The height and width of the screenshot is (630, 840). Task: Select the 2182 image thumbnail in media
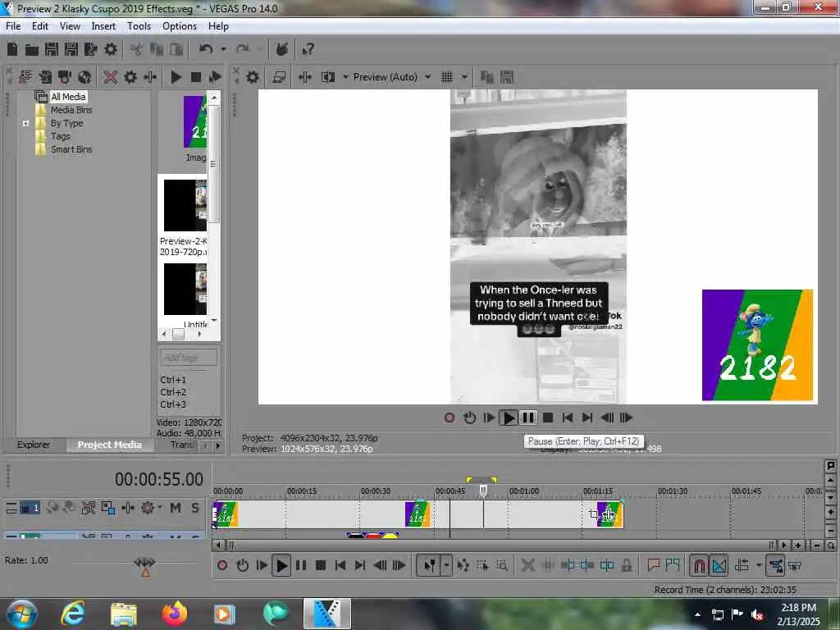coord(195,122)
